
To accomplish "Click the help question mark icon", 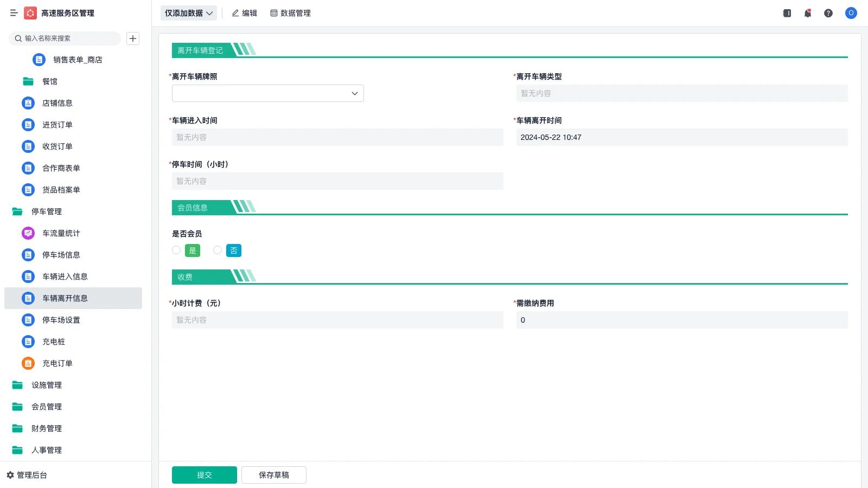I will 828,13.
